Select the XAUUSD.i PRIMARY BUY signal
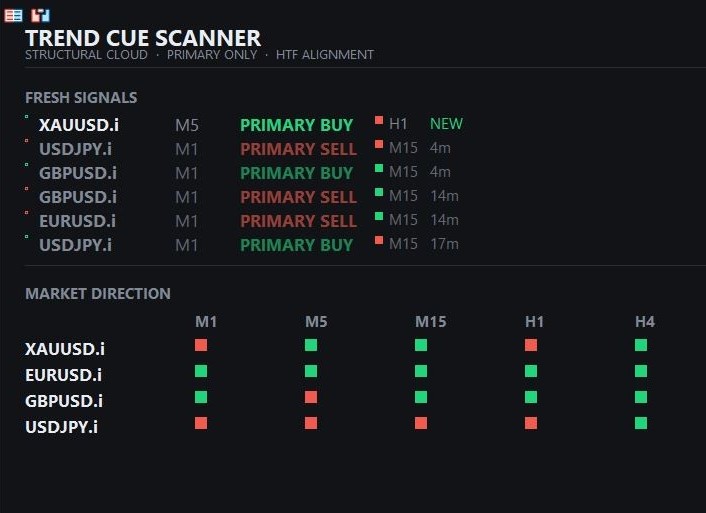The height and width of the screenshot is (513, 706). (244, 124)
